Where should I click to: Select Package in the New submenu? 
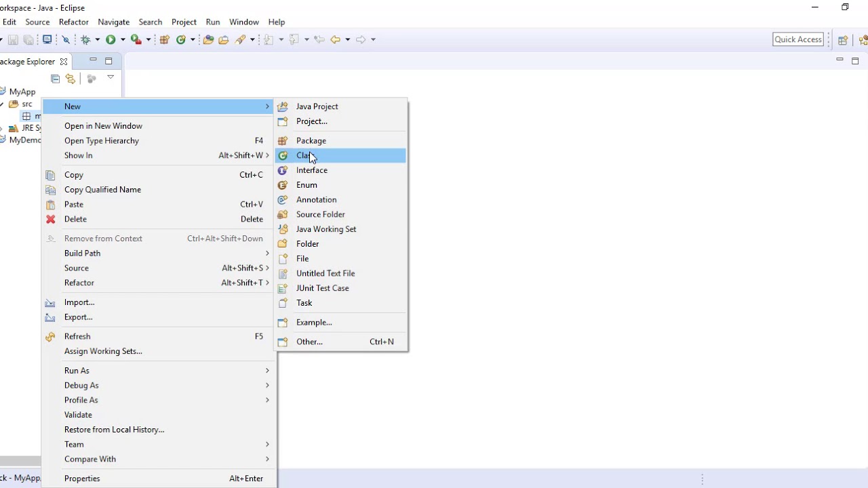tap(340, 140)
